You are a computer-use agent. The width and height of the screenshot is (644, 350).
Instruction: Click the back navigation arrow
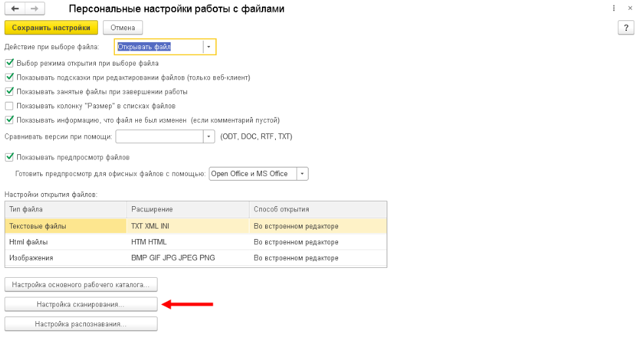point(15,9)
